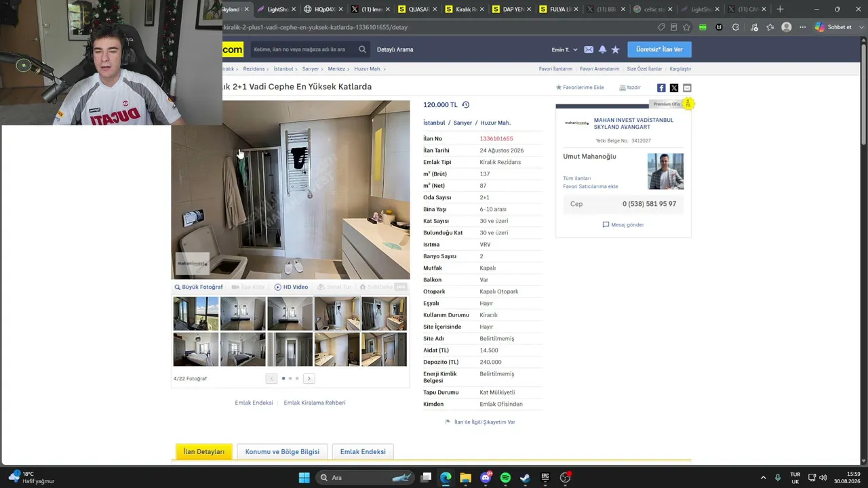The image size is (868, 488).
Task: Click the Sarıyer breadcrumb link
Action: click(311, 69)
